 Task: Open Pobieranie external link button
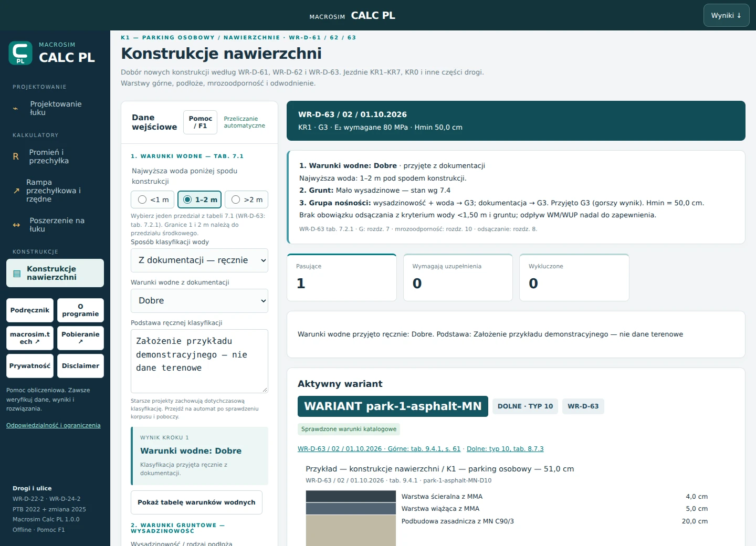[80, 338]
